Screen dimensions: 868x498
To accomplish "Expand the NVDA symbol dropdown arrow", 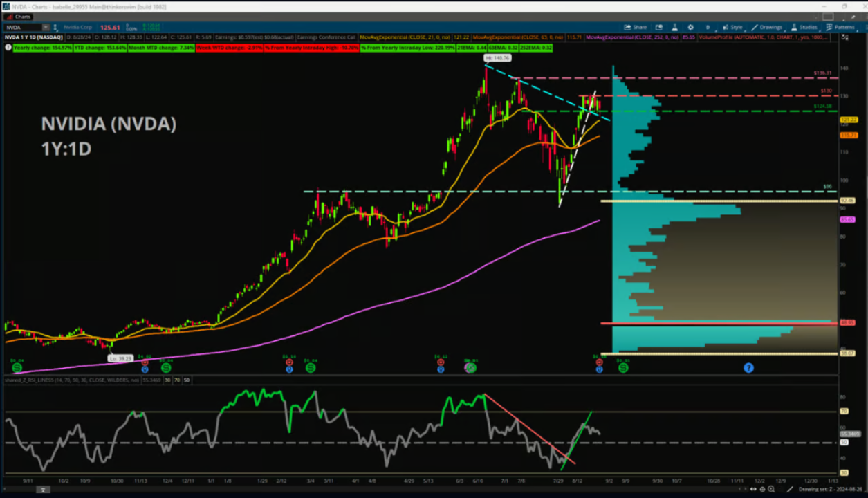I will tap(46, 28).
